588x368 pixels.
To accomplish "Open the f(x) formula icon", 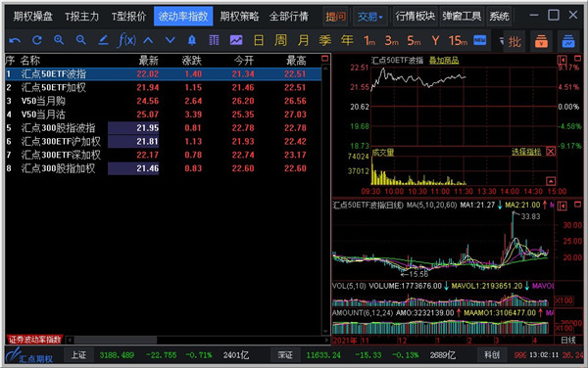I will click(126, 40).
